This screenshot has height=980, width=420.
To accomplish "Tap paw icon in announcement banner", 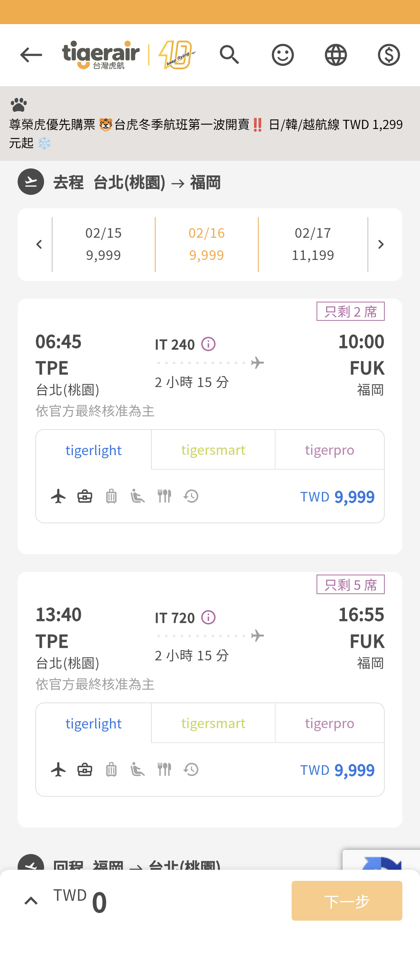I will [19, 105].
